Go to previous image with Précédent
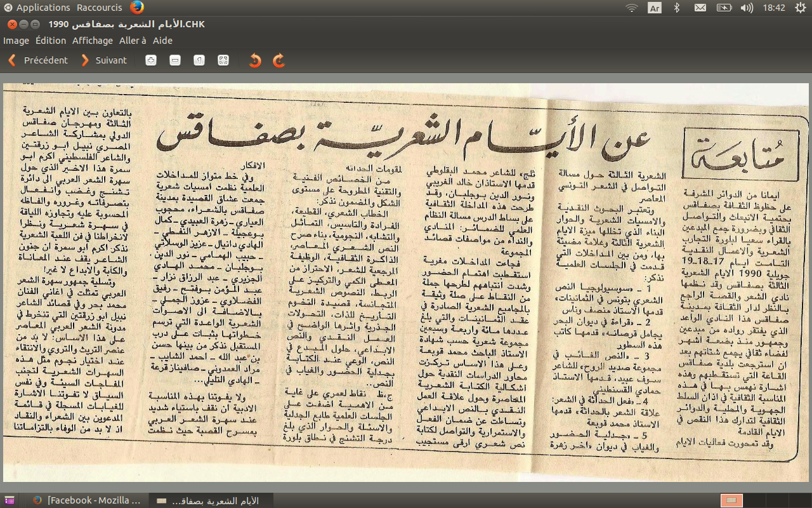 pos(37,60)
